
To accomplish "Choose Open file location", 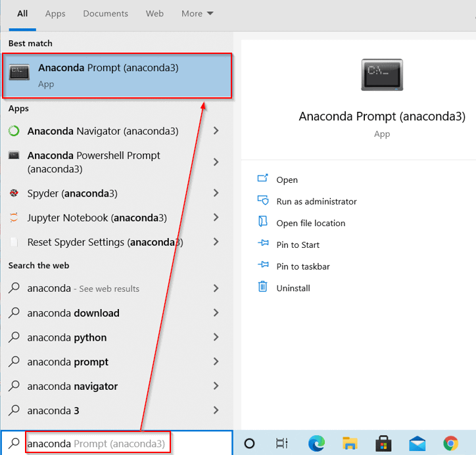I will [310, 223].
